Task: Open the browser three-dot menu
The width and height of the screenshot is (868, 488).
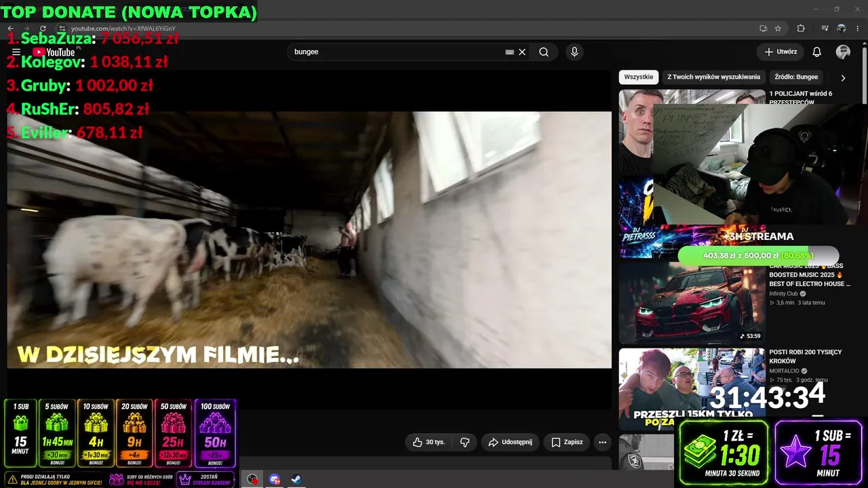Action: click(858, 28)
